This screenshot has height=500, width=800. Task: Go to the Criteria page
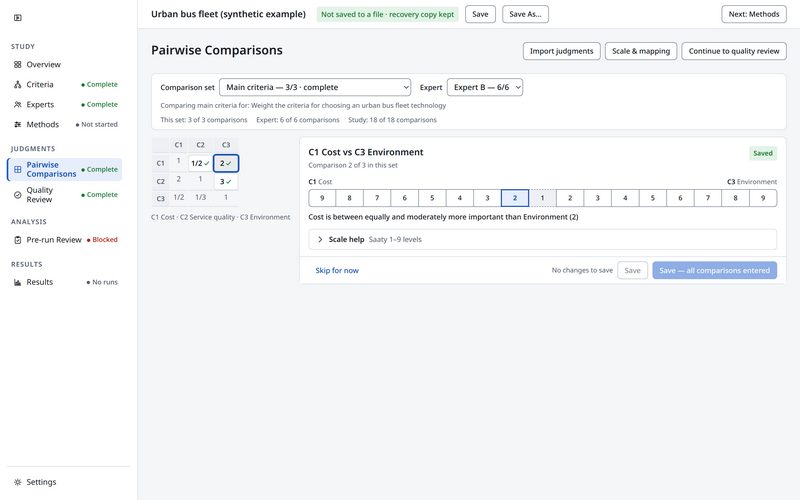click(x=65, y=84)
